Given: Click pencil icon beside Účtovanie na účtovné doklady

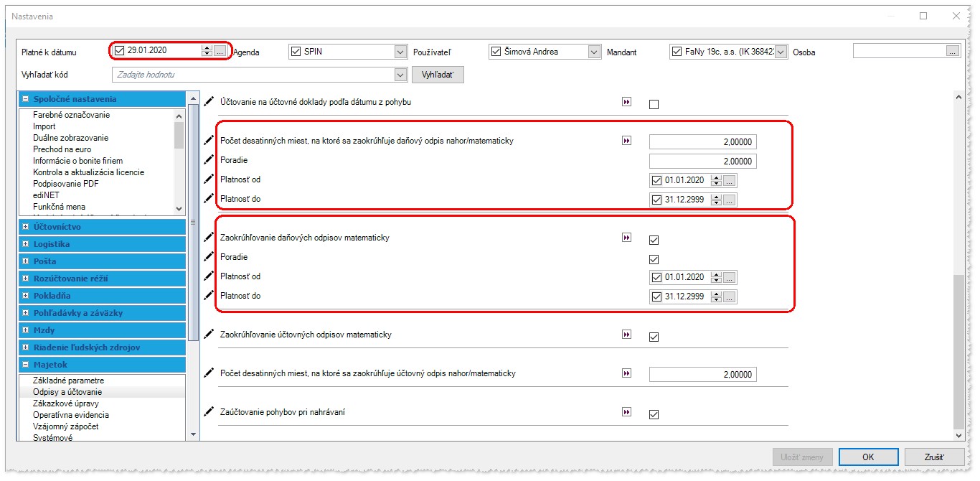Looking at the screenshot, I should click(x=209, y=102).
